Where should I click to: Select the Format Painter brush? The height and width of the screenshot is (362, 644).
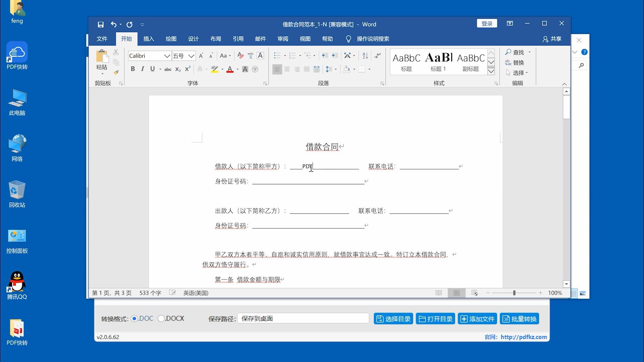point(116,72)
